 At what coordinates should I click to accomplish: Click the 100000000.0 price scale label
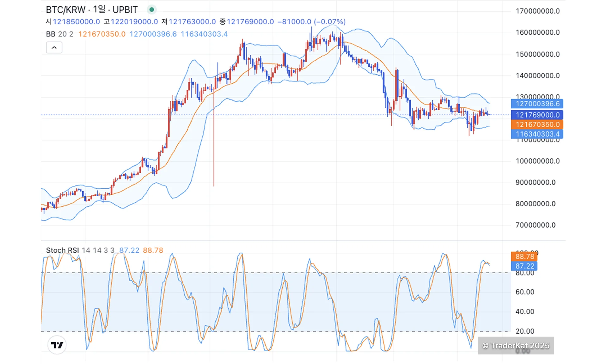(x=537, y=161)
